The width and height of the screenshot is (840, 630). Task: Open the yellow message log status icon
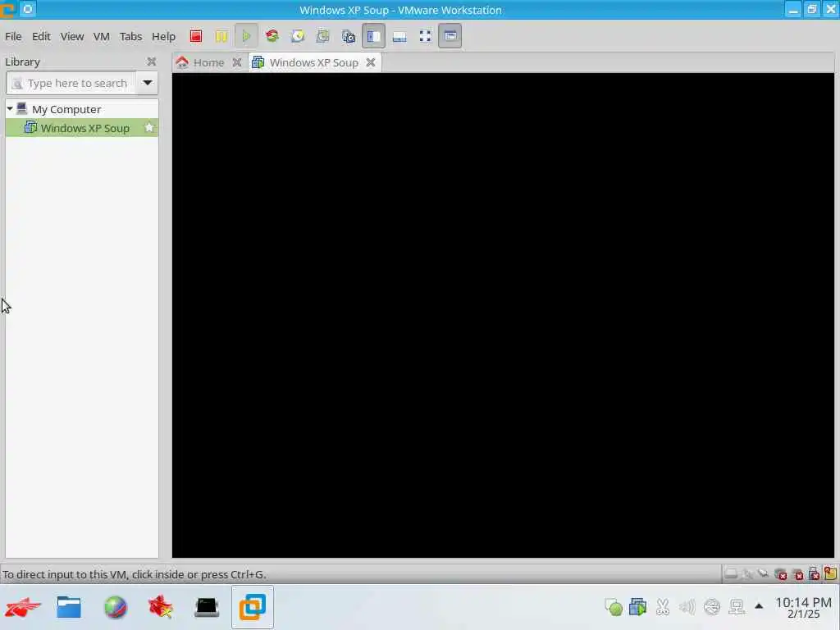click(830, 573)
